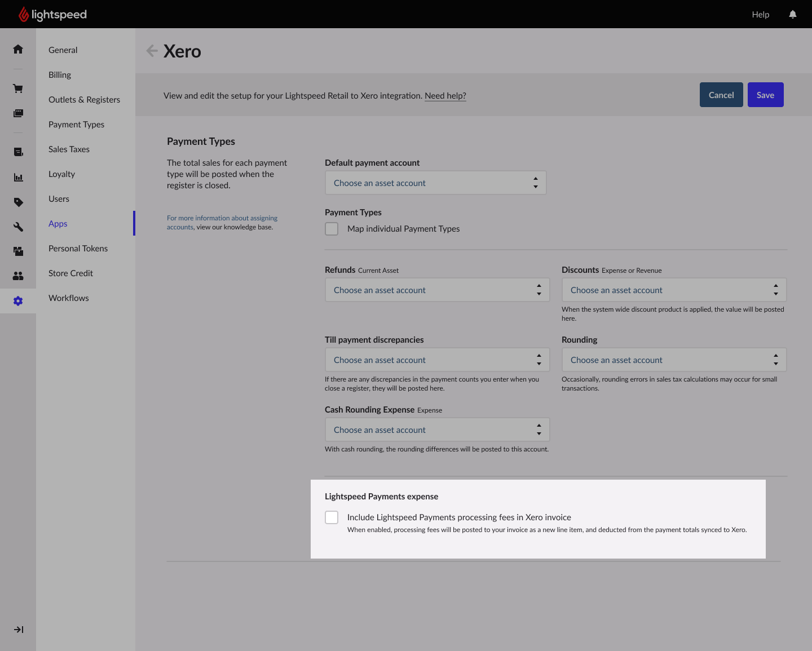Expand the sidebar with arrow icon

coord(19,630)
